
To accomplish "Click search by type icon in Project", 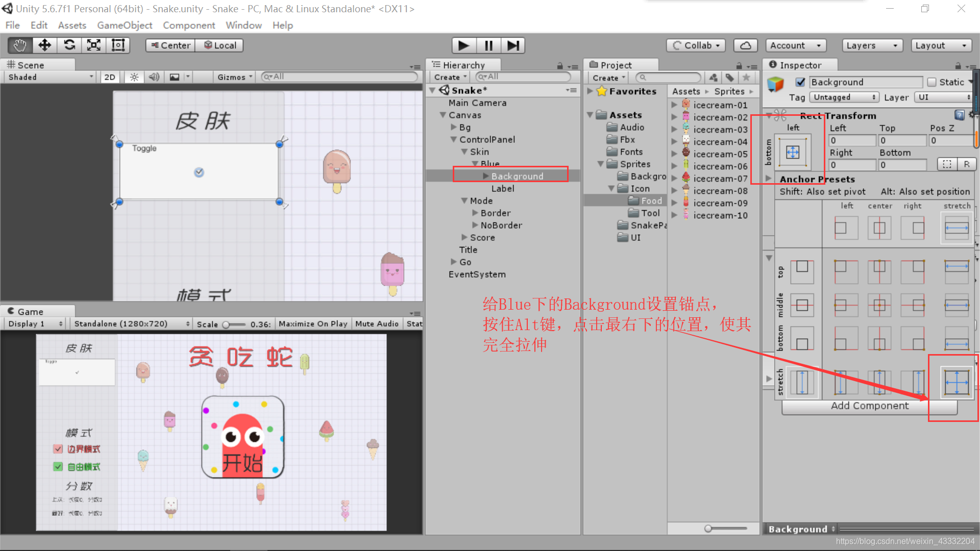I will (713, 78).
